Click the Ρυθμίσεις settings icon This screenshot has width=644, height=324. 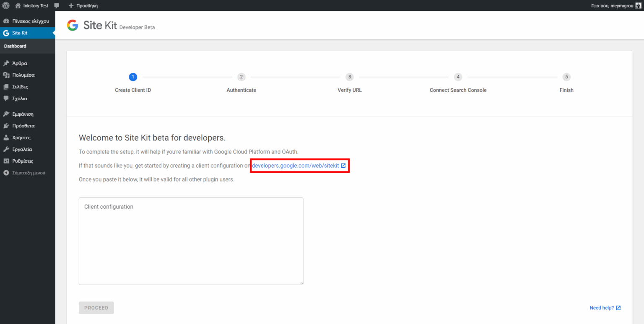pyautogui.click(x=6, y=161)
